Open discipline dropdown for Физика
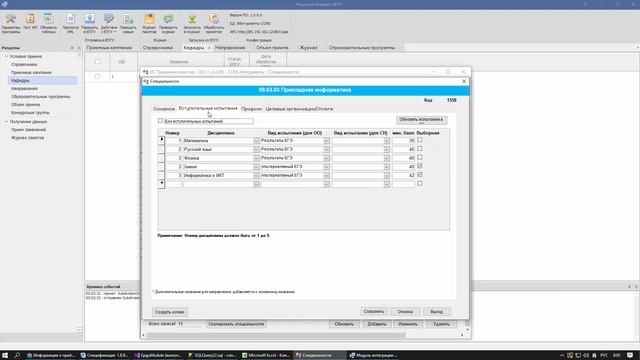The height and width of the screenshot is (360, 640). (x=256, y=158)
